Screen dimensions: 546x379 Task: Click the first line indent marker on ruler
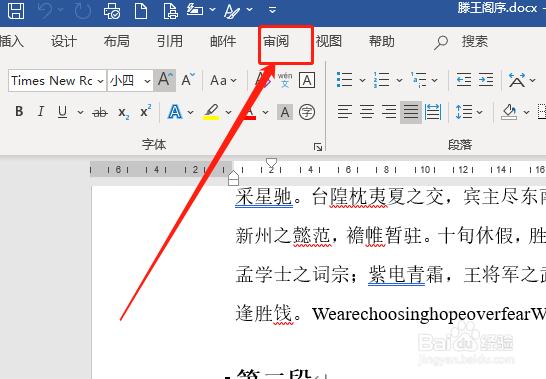click(271, 163)
